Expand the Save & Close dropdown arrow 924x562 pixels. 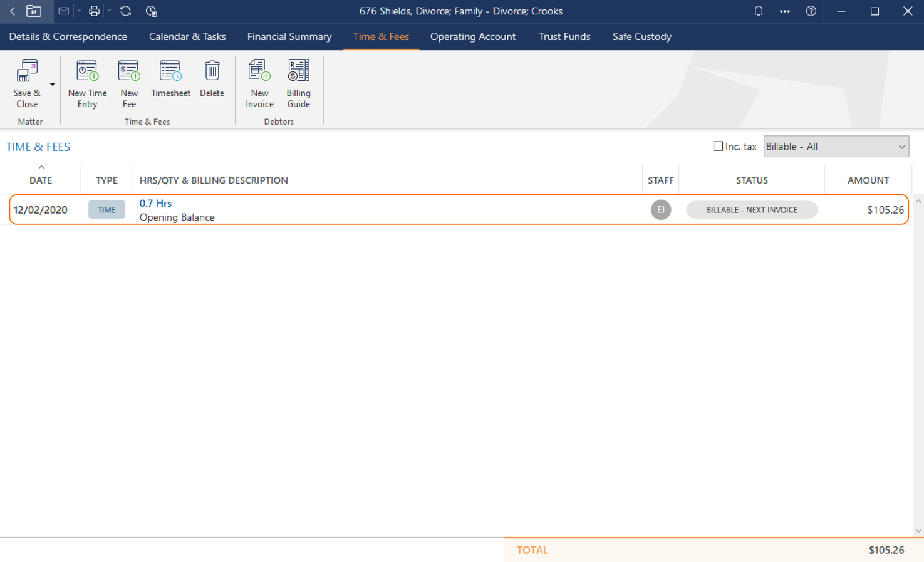point(53,85)
